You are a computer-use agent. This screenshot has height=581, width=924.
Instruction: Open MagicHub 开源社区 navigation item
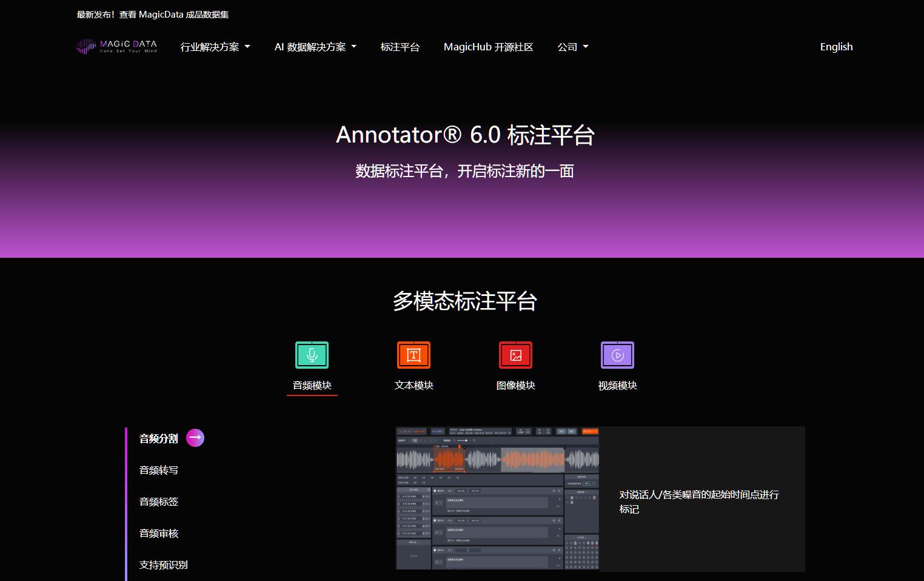tap(488, 47)
